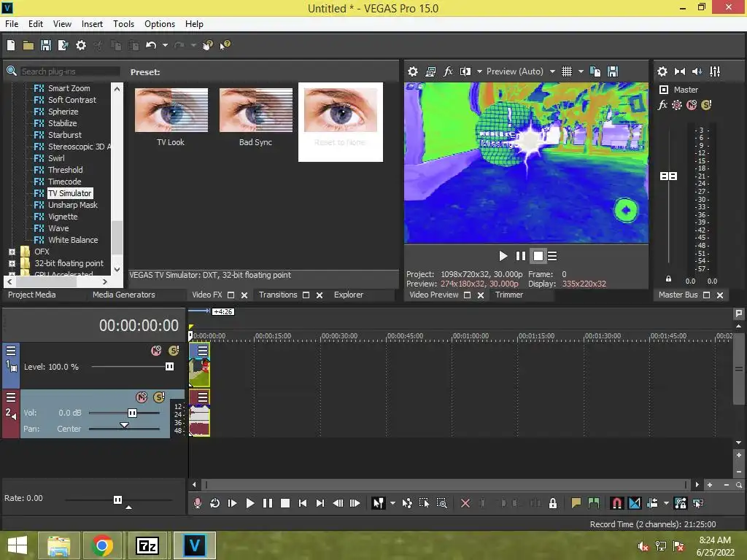The image size is (747, 560).
Task: Toggle preview on external monitor
Action: click(x=430, y=71)
